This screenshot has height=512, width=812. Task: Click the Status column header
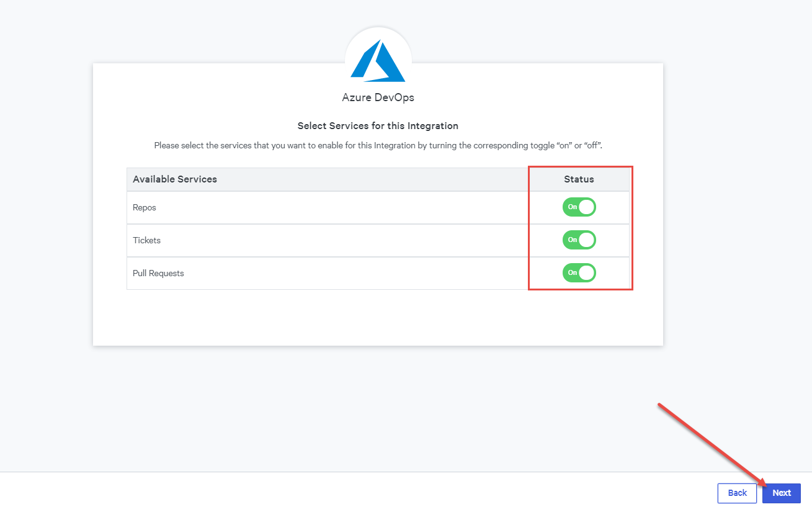pos(579,179)
